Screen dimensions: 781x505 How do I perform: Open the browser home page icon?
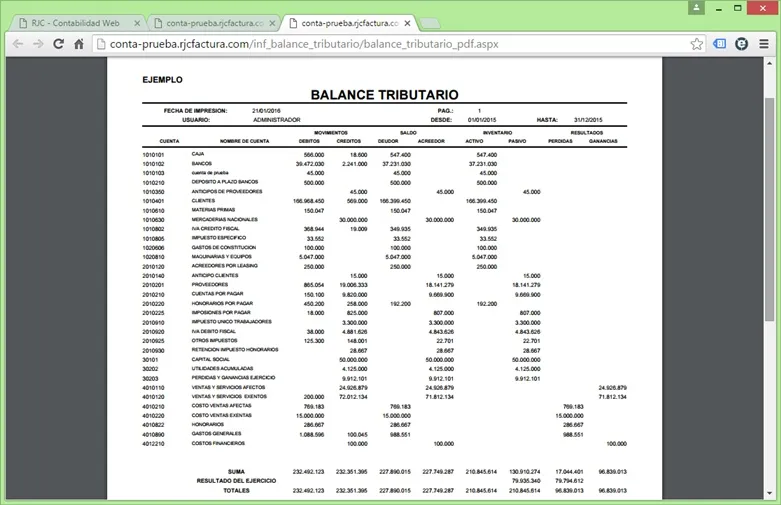[79, 44]
